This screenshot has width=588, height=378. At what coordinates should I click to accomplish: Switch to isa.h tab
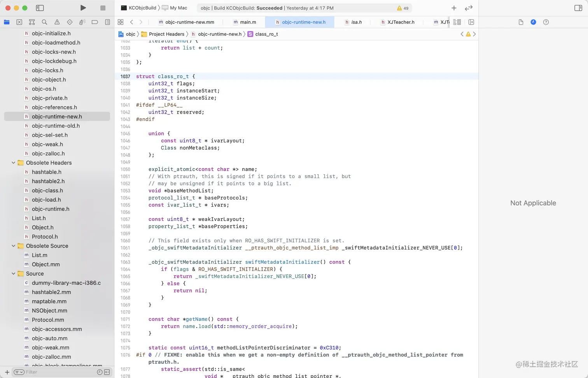pos(353,22)
